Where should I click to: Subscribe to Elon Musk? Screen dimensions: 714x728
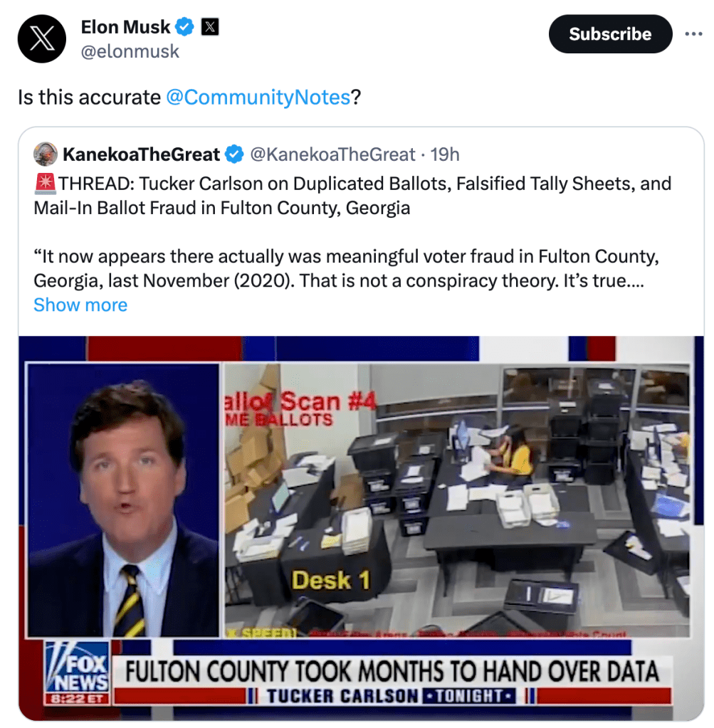610,34
